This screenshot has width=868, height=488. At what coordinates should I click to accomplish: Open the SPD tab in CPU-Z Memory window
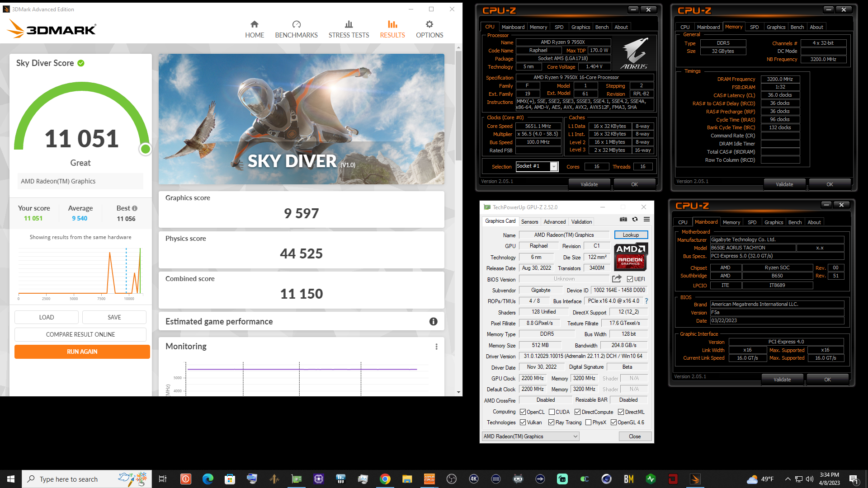(754, 27)
